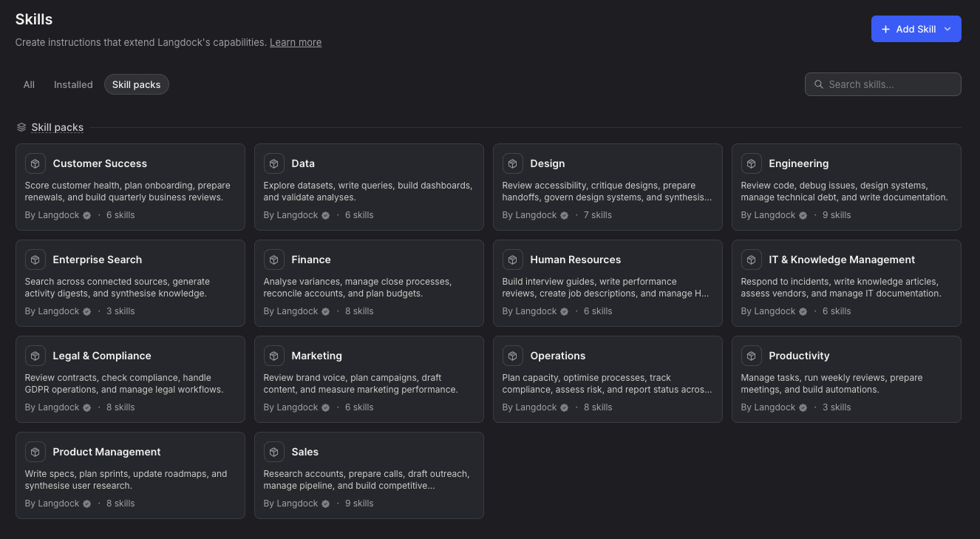Click verified badge on Finance card
The width and height of the screenshot is (980, 539).
[x=326, y=311]
